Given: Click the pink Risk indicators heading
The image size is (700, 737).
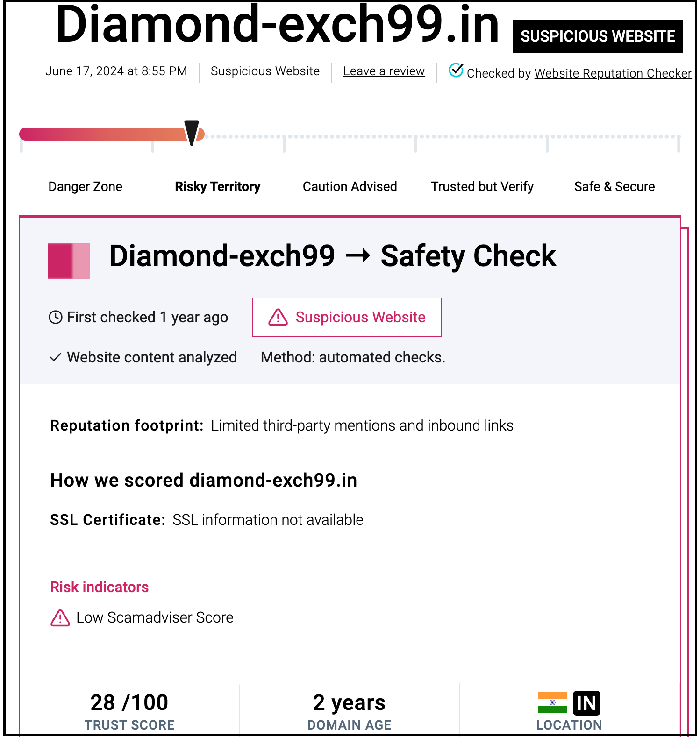Looking at the screenshot, I should click(x=99, y=587).
